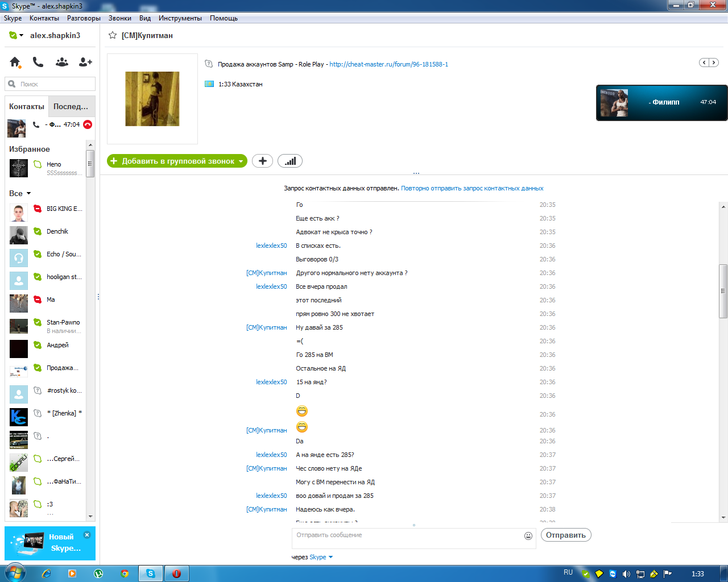Image resolution: width=728 pixels, height=582 pixels.
Task: Open the Разговоры menu
Action: (84, 18)
